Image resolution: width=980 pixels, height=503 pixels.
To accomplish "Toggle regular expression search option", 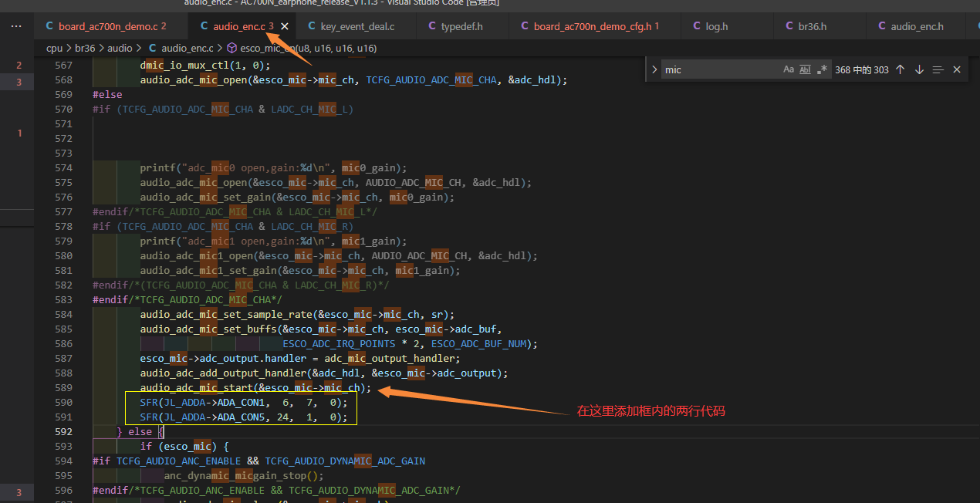I will point(822,69).
